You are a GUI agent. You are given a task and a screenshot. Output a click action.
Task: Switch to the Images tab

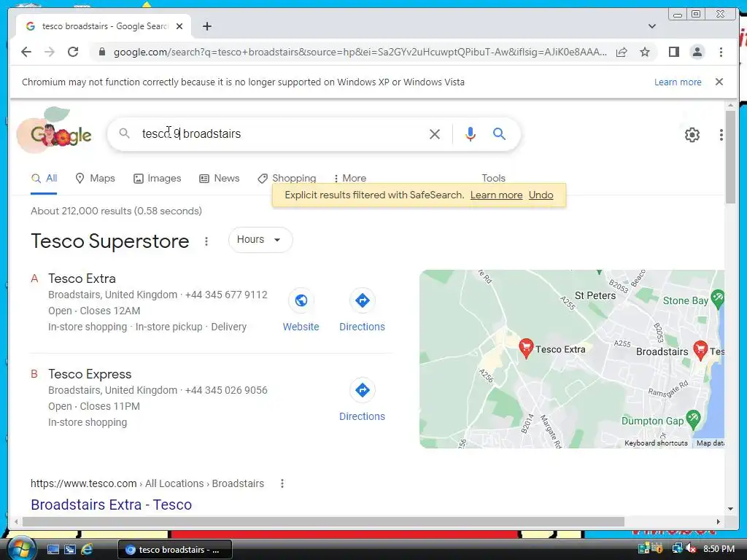(158, 179)
